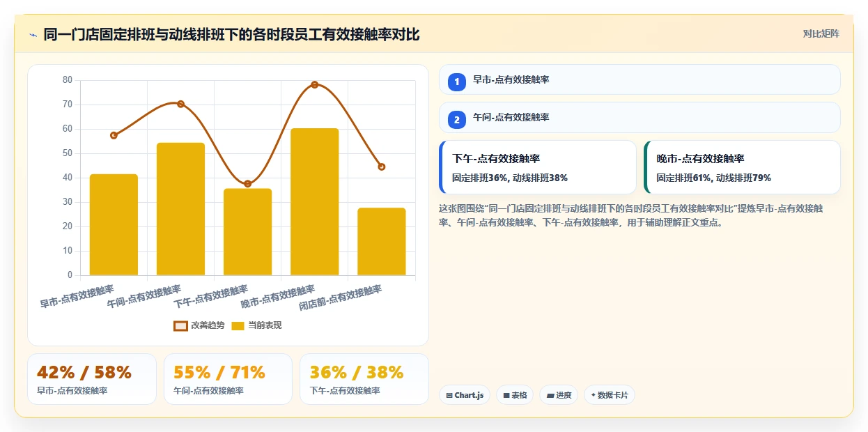868x432 pixels.
Task: Open the 午间-点有效接触率 list row
Action: click(x=640, y=117)
